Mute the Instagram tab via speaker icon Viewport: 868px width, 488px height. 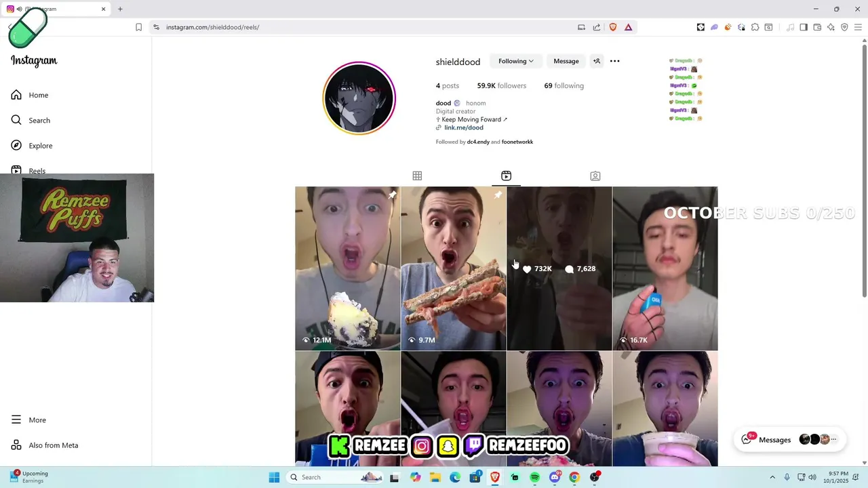tap(19, 9)
